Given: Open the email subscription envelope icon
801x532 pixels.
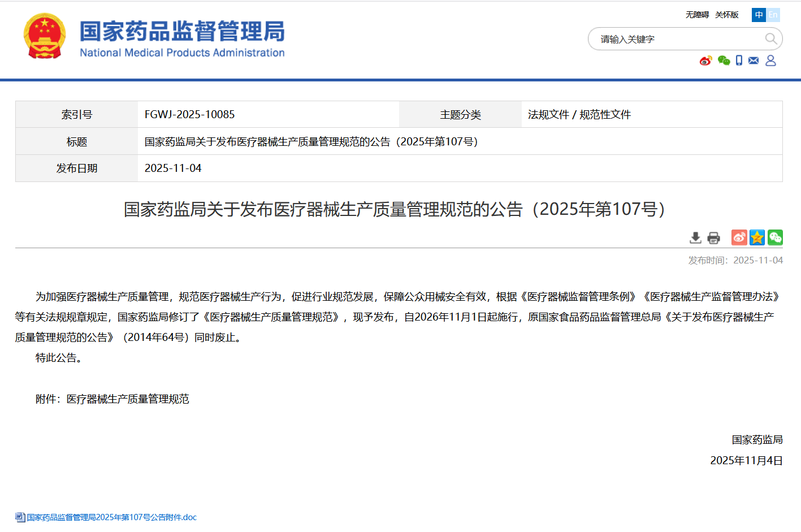Looking at the screenshot, I should point(754,60).
